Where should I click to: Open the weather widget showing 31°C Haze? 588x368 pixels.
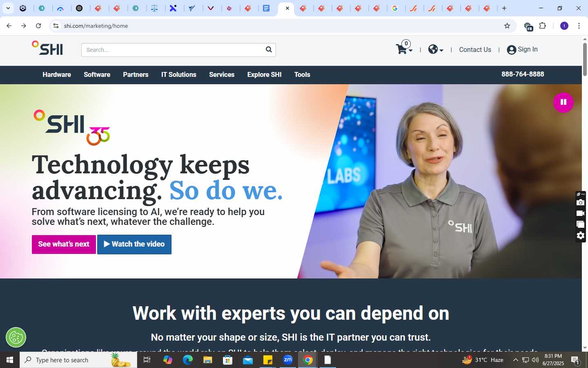[x=483, y=360]
